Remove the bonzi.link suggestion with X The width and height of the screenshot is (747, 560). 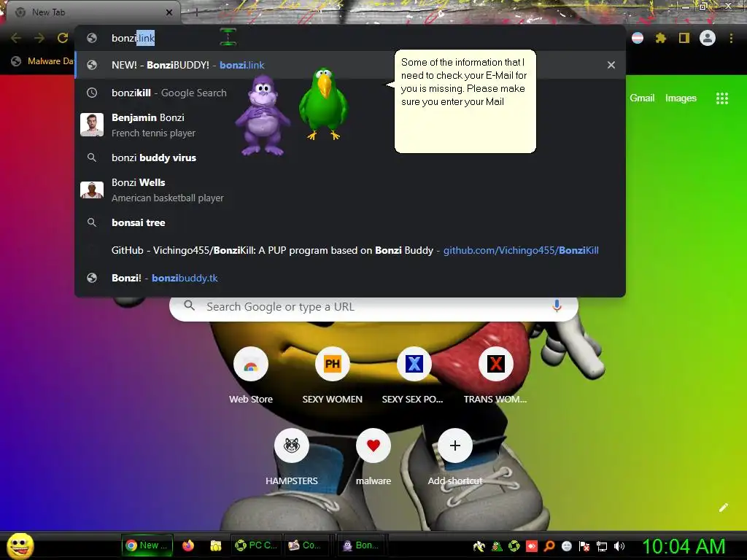pos(611,65)
